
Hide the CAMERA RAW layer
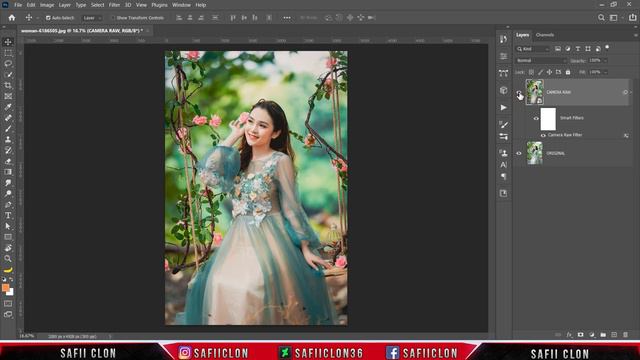(519, 92)
